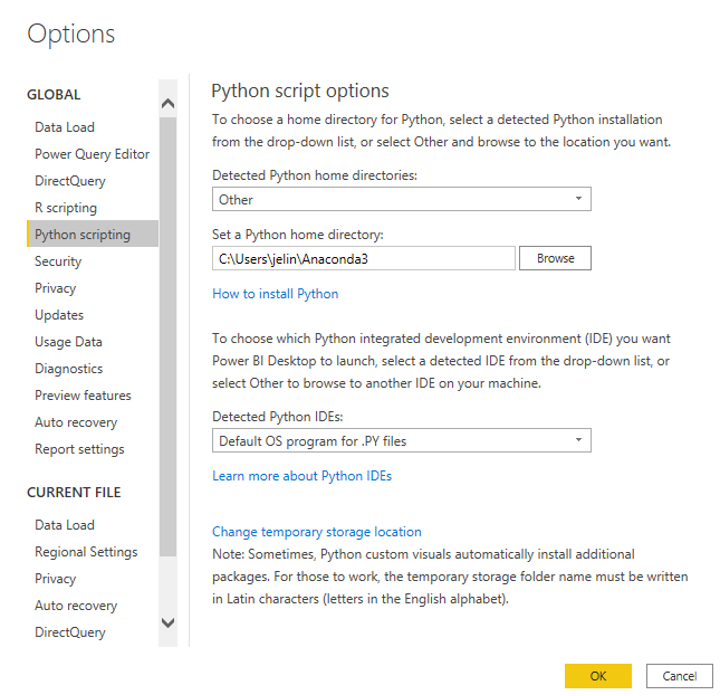Screen dimensions: 720x696
Task: Open Preview features settings
Action: tap(83, 395)
